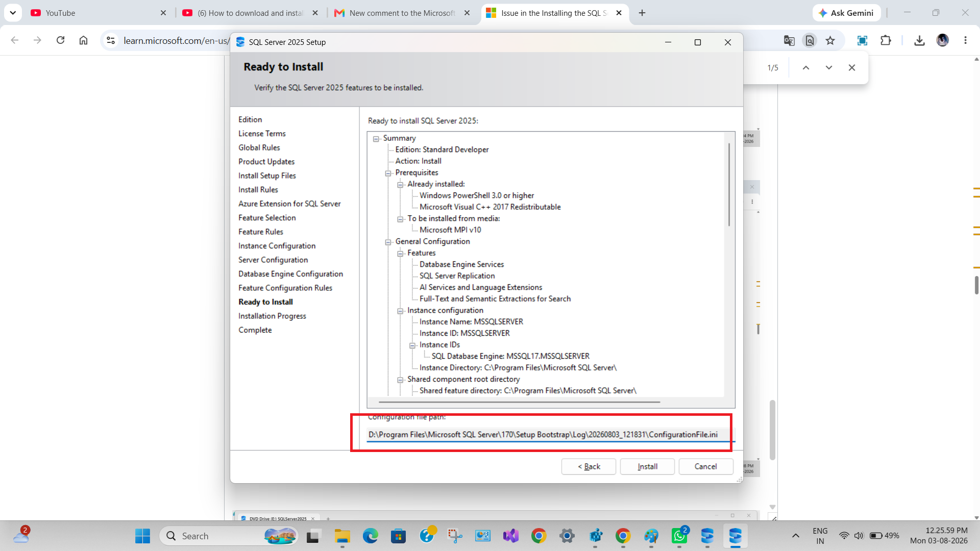This screenshot has height=551, width=980.
Task: Open the clock and date in taskbar
Action: (939, 536)
